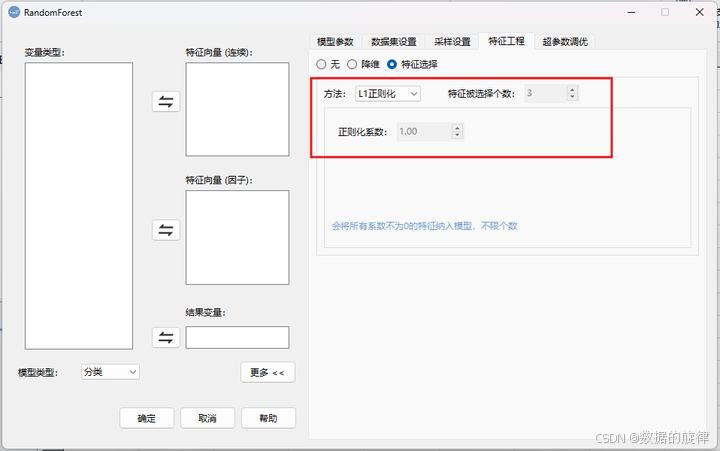The height and width of the screenshot is (451, 720).
Task: Click the 特征被选择个数 value field
Action: [546, 93]
